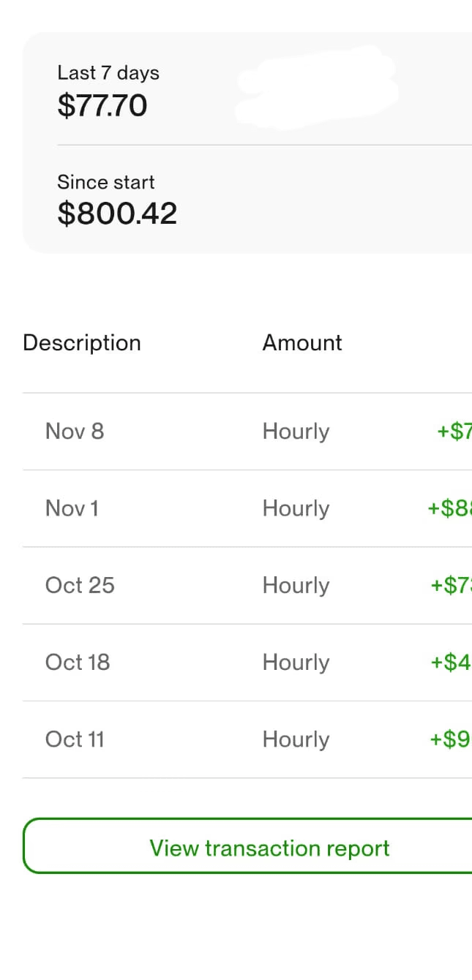Image resolution: width=472 pixels, height=980 pixels.
Task: Click the green payment amount for Nov 1
Action: click(450, 508)
